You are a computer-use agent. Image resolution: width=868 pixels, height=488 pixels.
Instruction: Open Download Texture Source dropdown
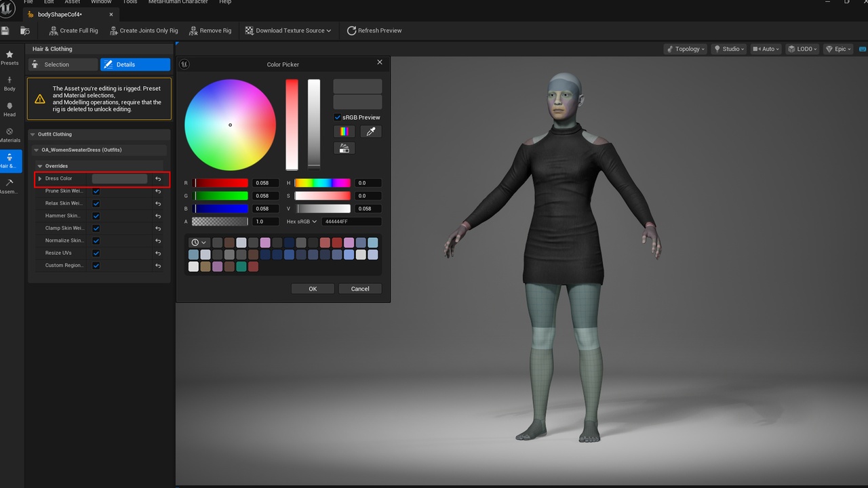288,30
